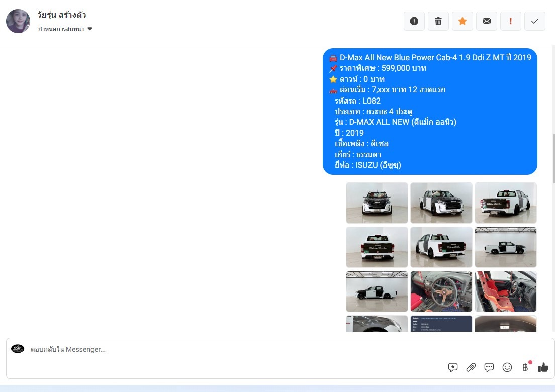This screenshot has height=392, width=555.
Task: Open the chat bubble with dots icon
Action: point(489,367)
